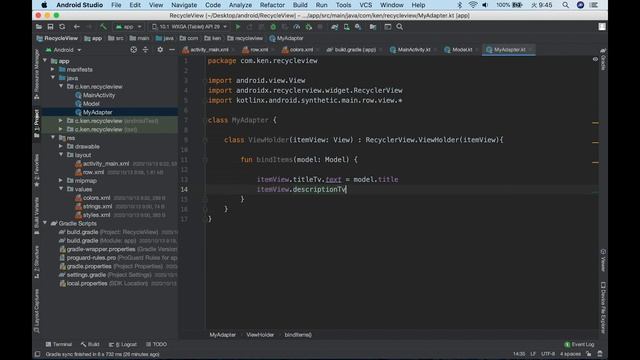The height and width of the screenshot is (360, 640).
Task: Run the app with the green play icon
Action: pos(238,27)
